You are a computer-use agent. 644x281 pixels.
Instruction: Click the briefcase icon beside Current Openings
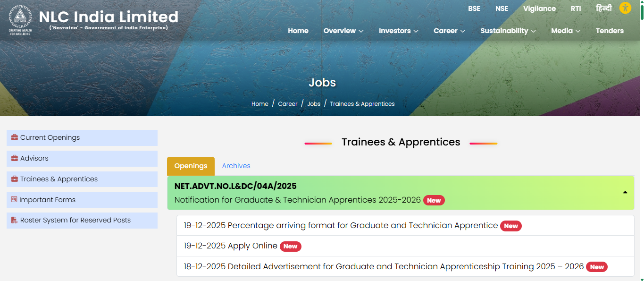13,137
